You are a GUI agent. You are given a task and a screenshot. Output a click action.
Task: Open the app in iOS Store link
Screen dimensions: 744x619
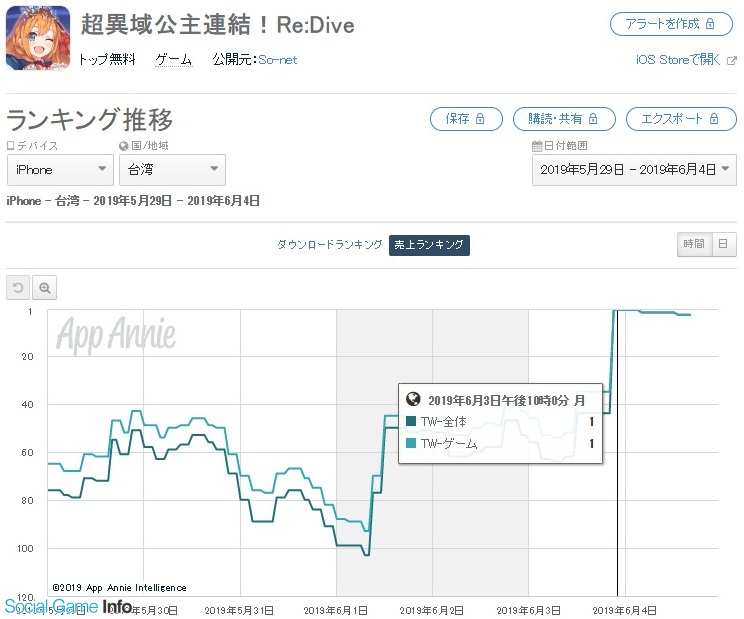pyautogui.click(x=678, y=60)
